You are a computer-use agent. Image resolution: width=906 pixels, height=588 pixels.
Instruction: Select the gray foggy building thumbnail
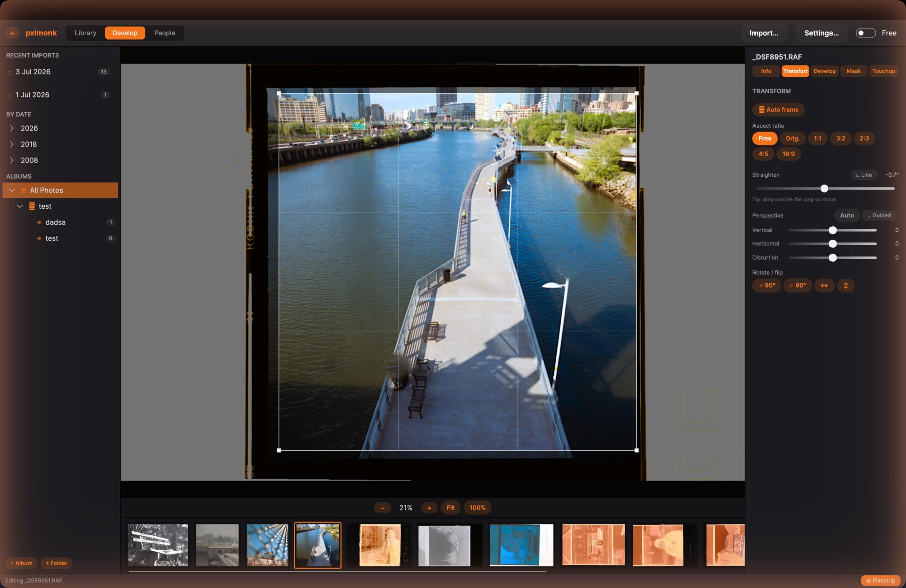(217, 545)
